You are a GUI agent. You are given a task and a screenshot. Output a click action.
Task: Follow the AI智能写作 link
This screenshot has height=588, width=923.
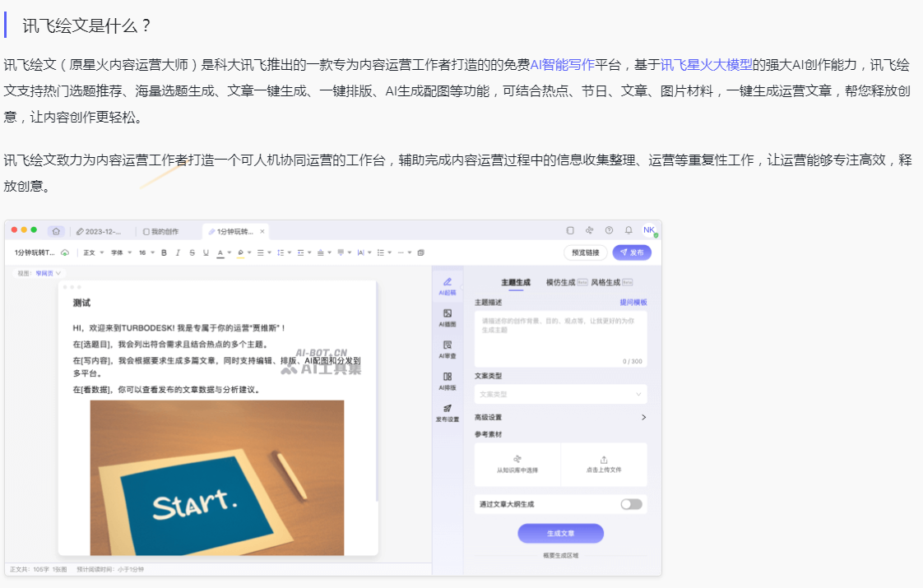tap(562, 65)
